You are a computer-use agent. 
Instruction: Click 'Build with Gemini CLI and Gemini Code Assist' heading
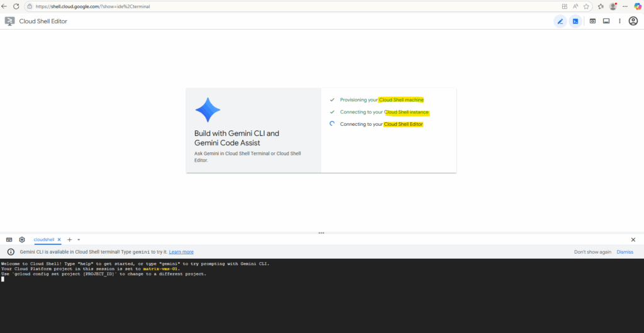pyautogui.click(x=237, y=138)
